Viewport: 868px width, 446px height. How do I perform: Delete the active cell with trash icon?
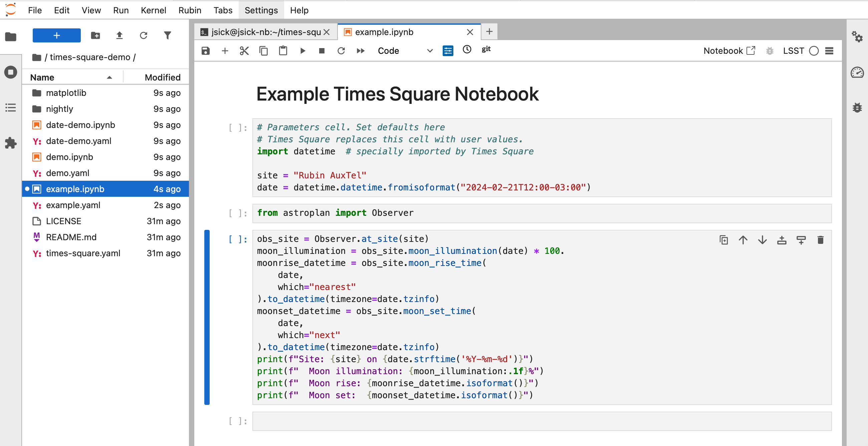pyautogui.click(x=821, y=240)
